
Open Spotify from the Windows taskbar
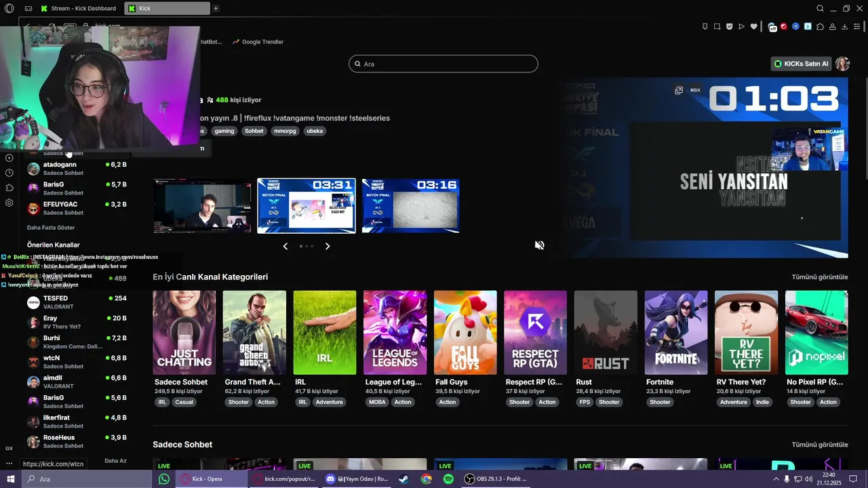[448, 479]
